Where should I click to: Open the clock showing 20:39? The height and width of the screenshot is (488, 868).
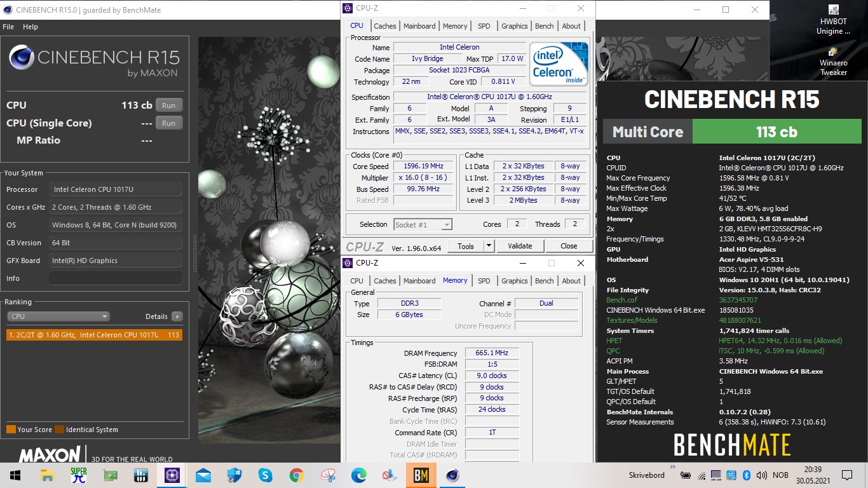813,475
